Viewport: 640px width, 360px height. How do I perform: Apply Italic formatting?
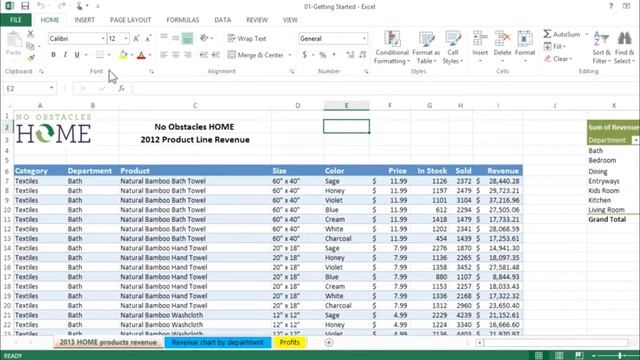[x=65, y=55]
